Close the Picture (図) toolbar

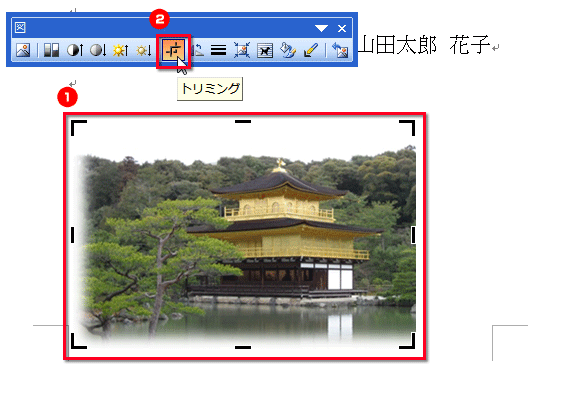pos(342,28)
